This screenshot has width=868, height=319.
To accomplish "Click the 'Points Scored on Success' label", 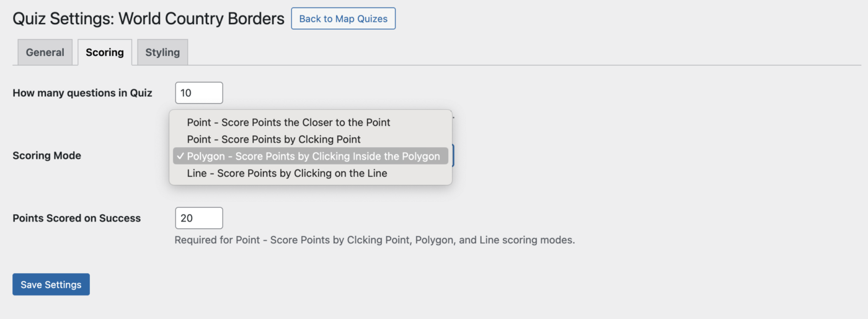I will tap(76, 218).
